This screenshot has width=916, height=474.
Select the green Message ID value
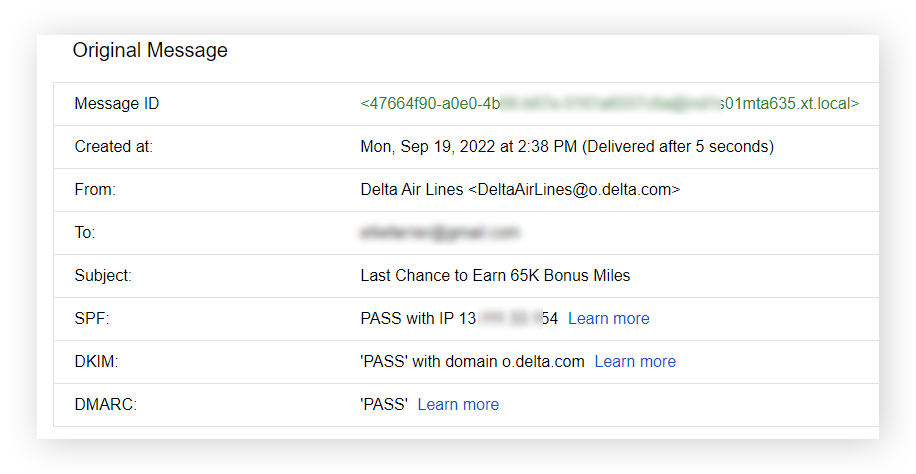click(609, 104)
